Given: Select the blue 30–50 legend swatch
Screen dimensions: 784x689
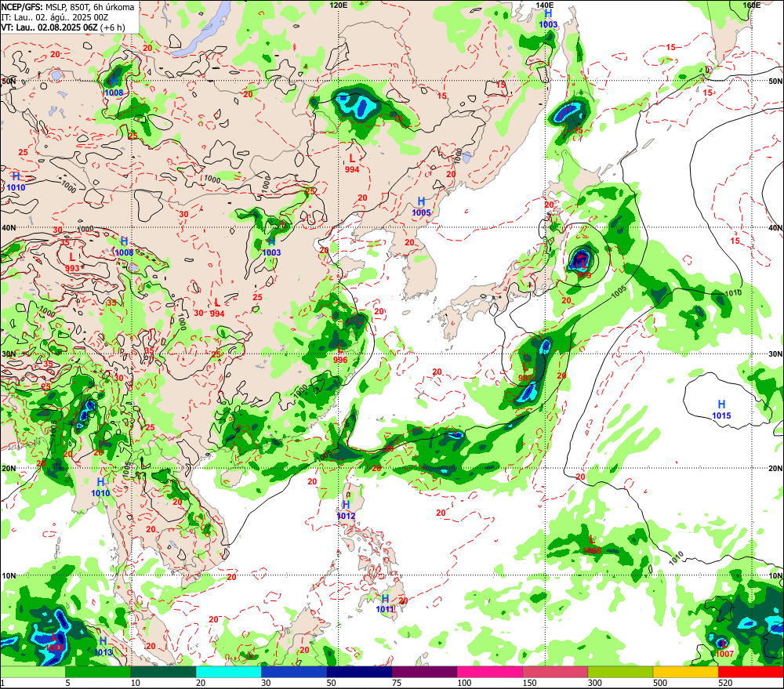Looking at the screenshot, I should (x=293, y=672).
